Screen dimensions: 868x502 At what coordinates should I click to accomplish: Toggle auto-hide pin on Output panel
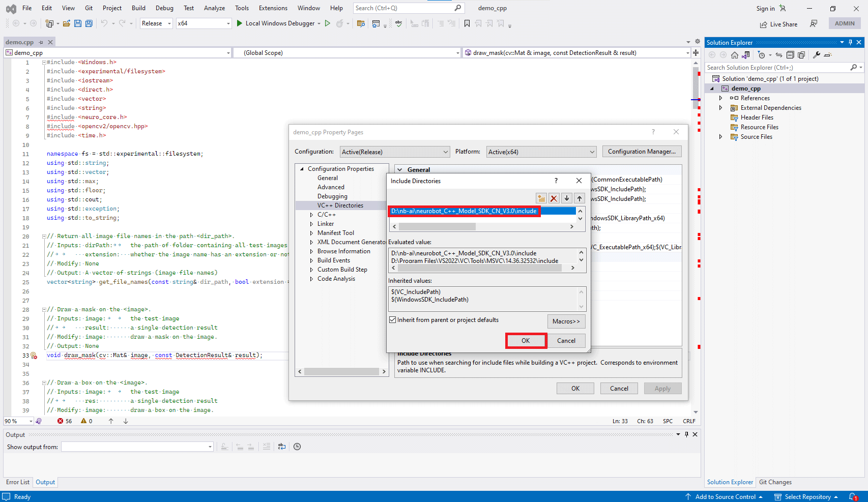click(686, 434)
